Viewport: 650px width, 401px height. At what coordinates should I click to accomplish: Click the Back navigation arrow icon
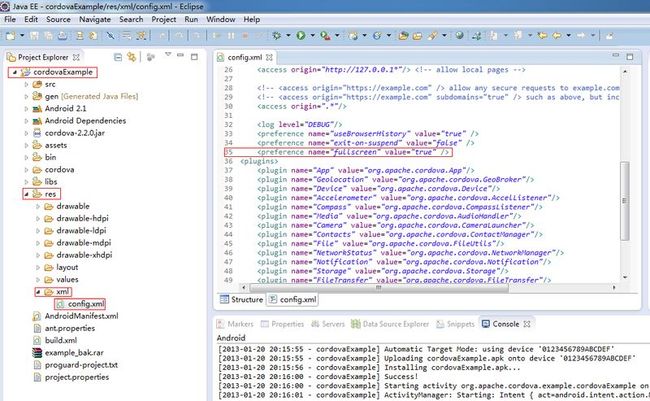(x=557, y=36)
